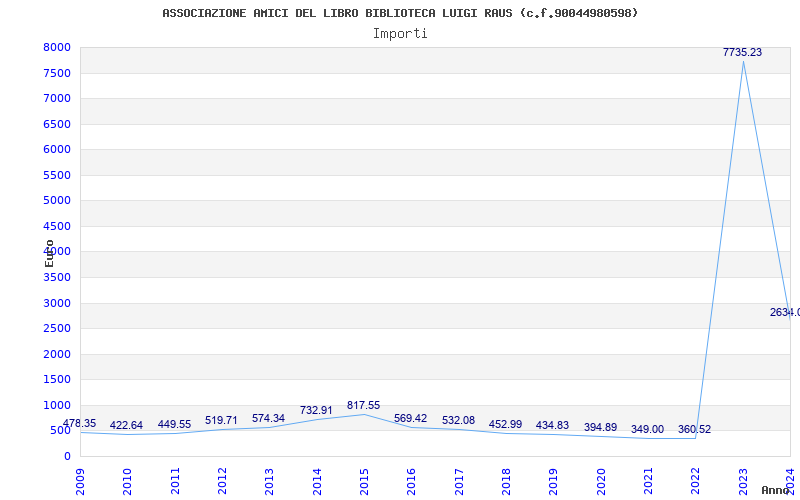Click the 2011 x-axis year
The width and height of the screenshot is (800, 500).
(x=175, y=482)
